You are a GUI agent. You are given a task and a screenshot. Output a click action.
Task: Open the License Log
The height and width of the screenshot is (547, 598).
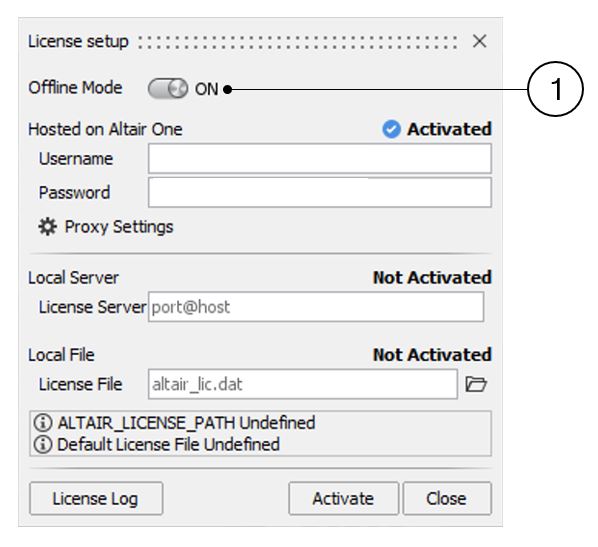click(96, 499)
